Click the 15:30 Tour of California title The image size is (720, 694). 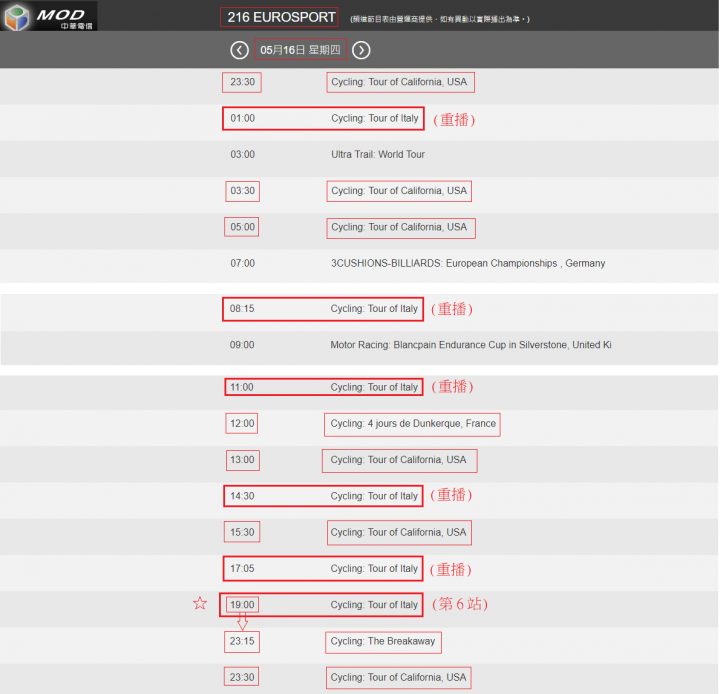pos(399,532)
